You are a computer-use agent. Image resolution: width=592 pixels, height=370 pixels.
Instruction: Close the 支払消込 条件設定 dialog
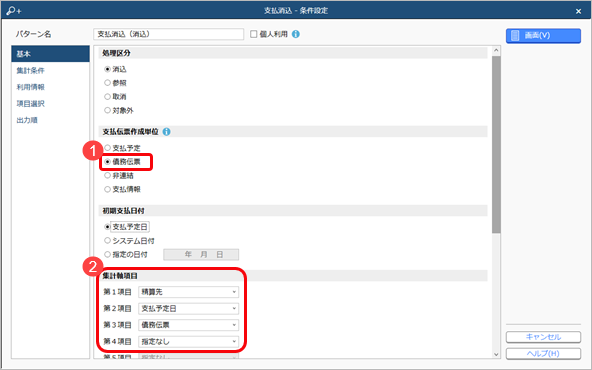[578, 11]
